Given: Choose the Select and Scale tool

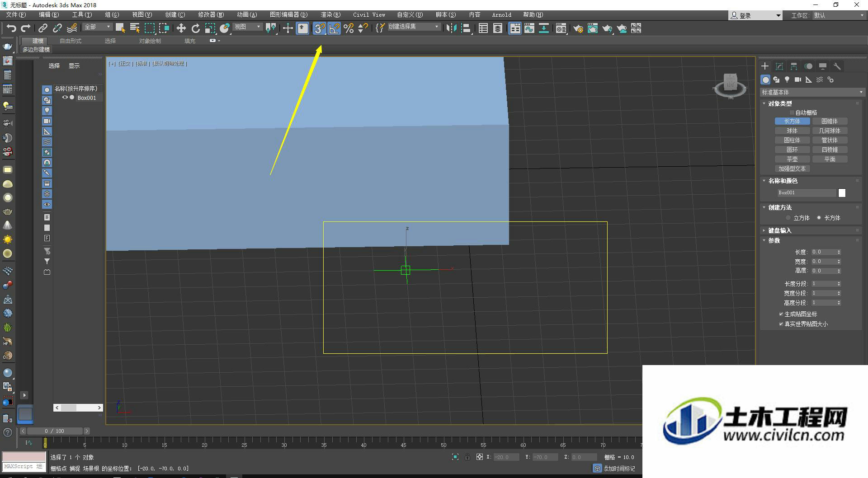Looking at the screenshot, I should 210,28.
